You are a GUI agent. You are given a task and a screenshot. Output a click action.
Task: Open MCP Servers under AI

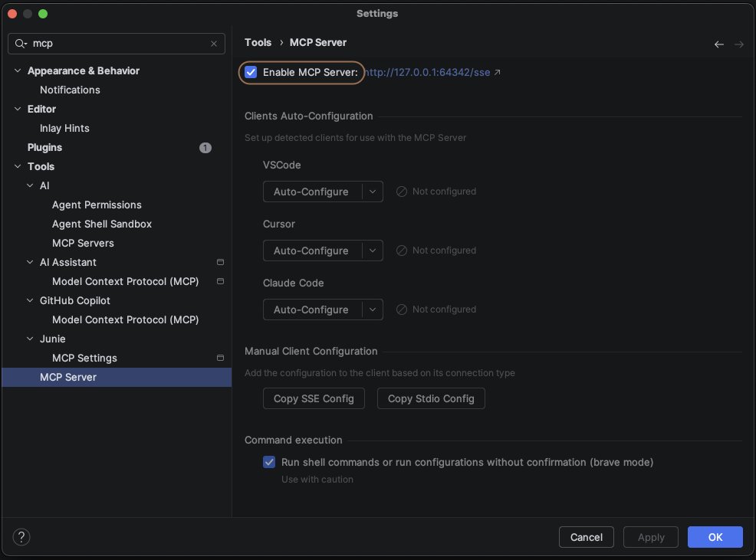coord(83,244)
